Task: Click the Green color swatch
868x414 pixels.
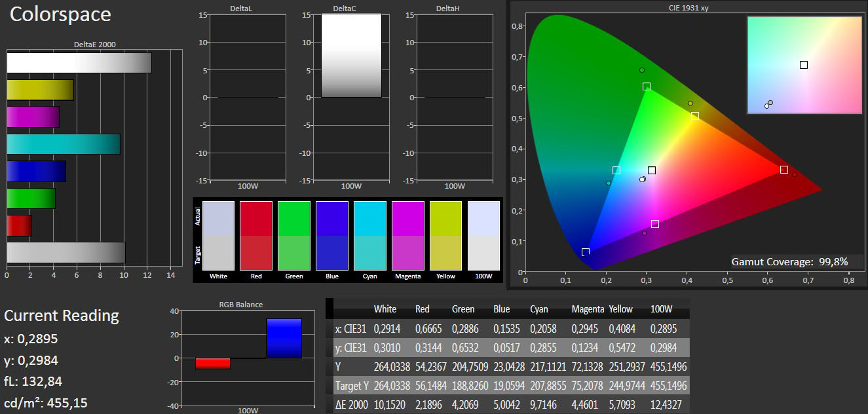Action: coord(294,236)
